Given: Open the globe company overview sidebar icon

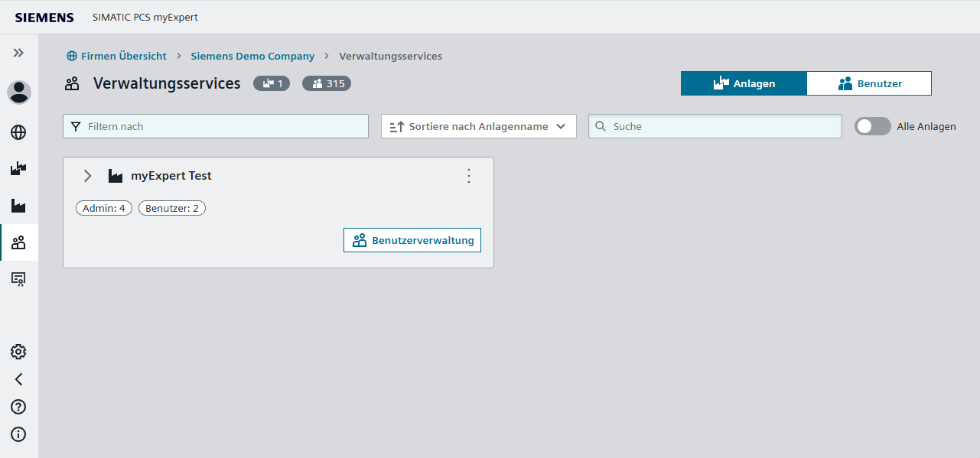Looking at the screenshot, I should pos(18,132).
